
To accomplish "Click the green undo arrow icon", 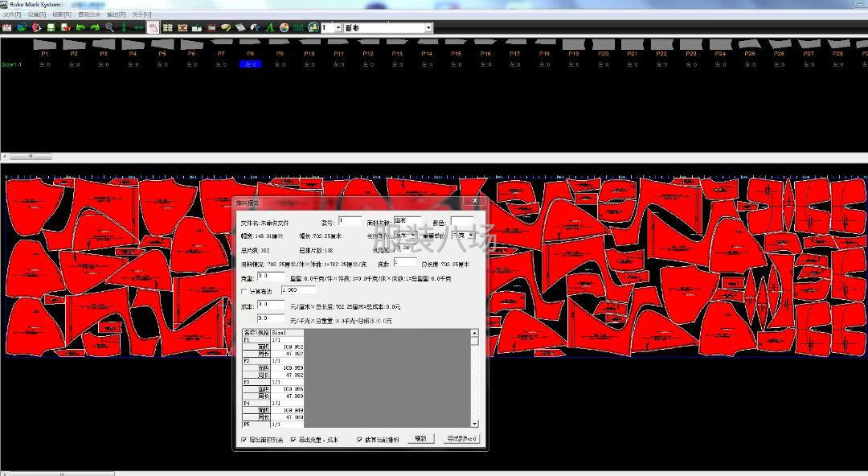I will [x=80, y=27].
